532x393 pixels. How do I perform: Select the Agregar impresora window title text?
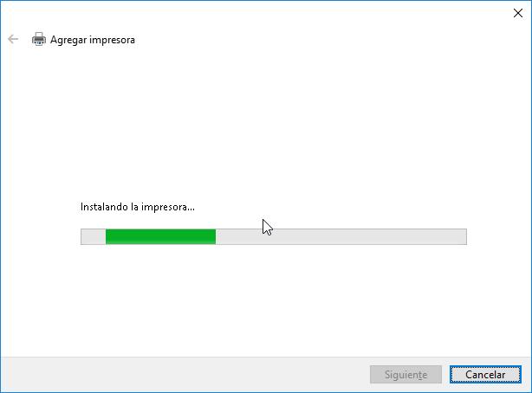[93, 40]
